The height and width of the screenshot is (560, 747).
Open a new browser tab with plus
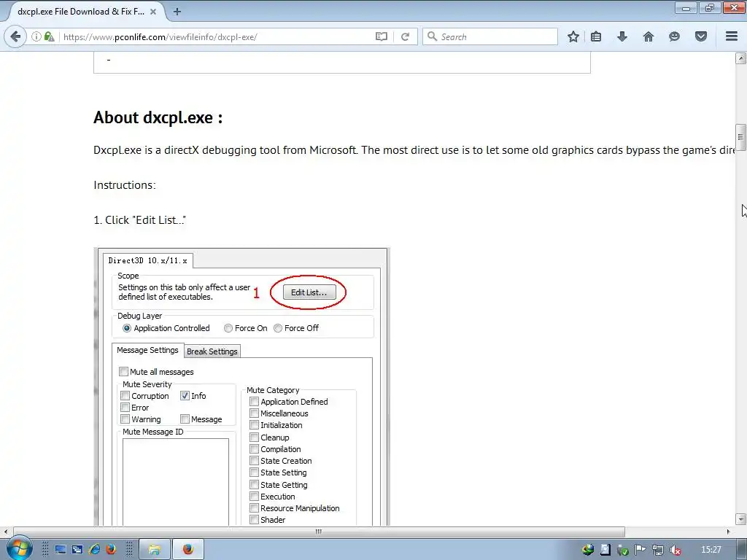point(177,12)
